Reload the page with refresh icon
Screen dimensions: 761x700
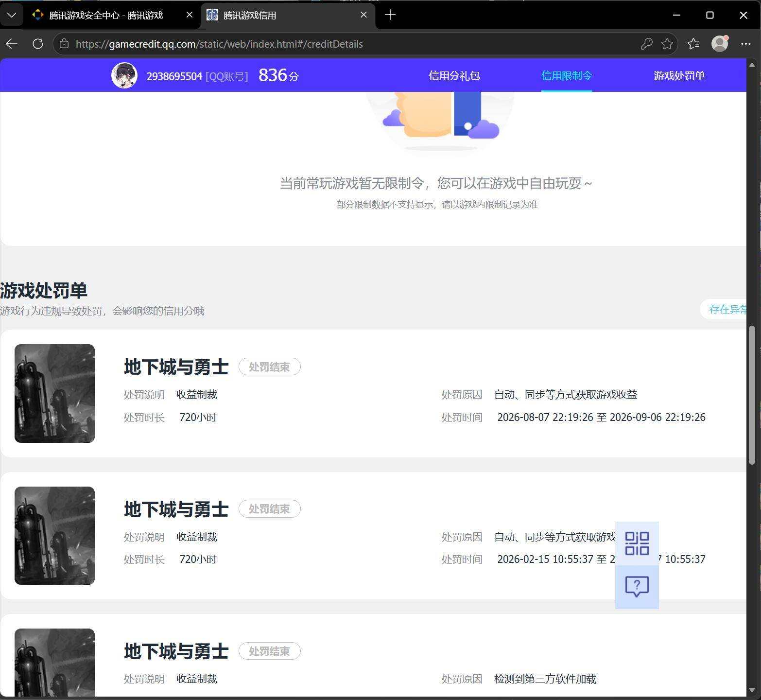(38, 44)
